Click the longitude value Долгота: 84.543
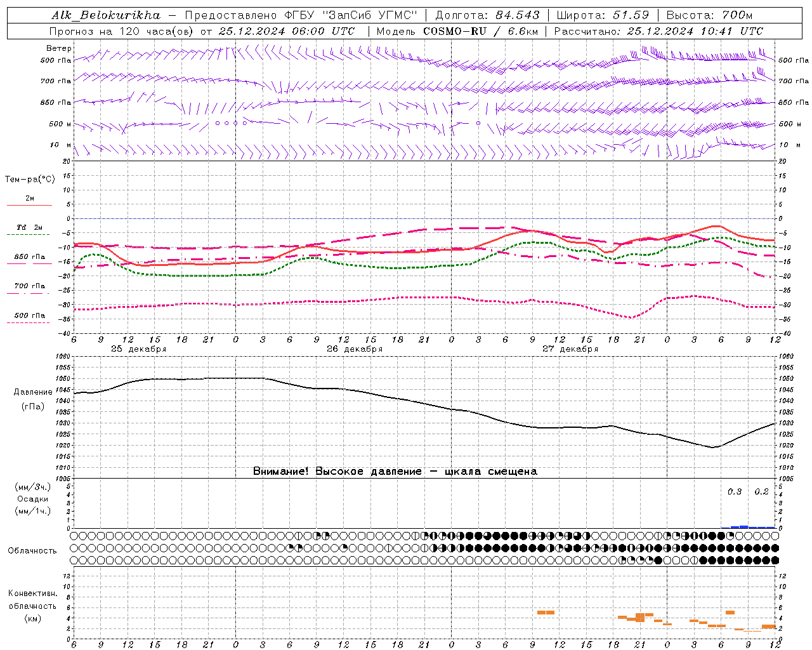Image resolution: width=812 pixels, height=650 pixels. (487, 15)
